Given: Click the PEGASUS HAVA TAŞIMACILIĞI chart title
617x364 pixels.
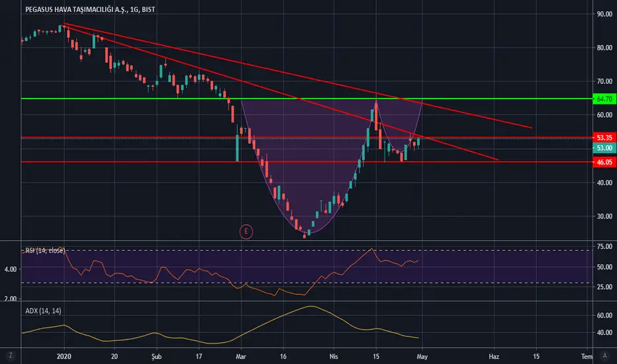Looking at the screenshot, I should pos(90,9).
